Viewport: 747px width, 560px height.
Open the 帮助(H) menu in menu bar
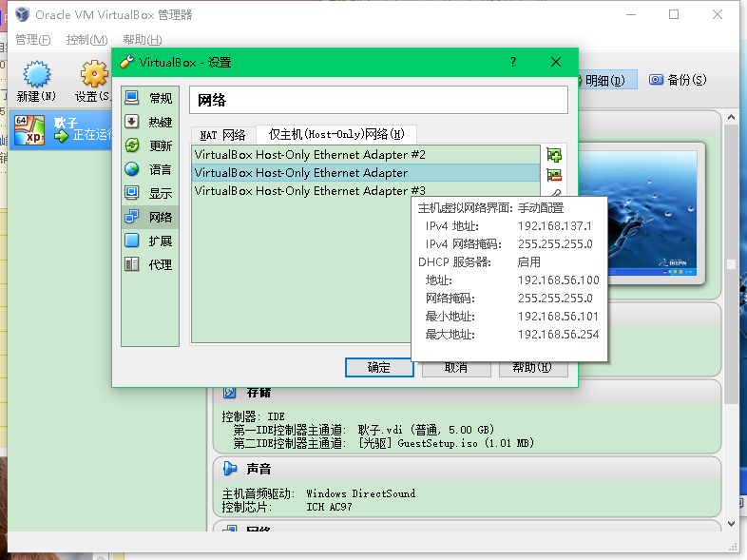point(143,40)
